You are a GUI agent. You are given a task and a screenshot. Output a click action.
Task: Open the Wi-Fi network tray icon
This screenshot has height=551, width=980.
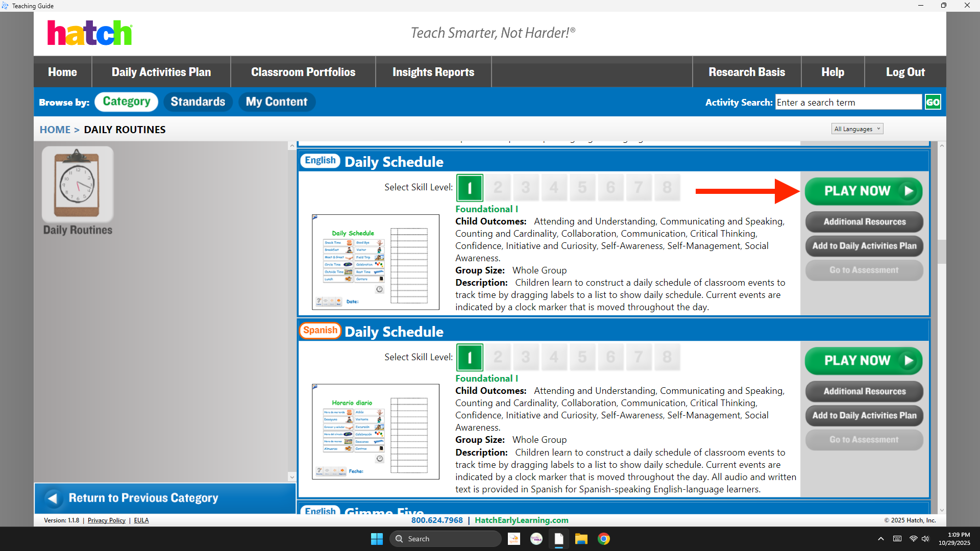913,539
